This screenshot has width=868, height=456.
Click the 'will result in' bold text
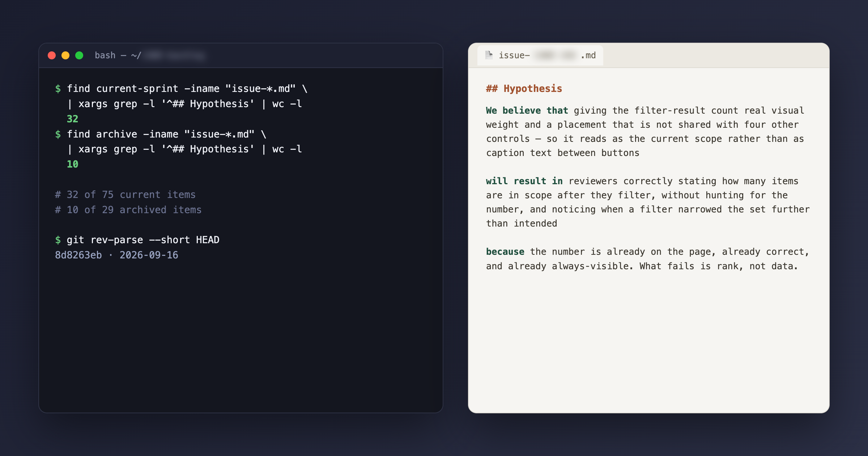click(524, 181)
